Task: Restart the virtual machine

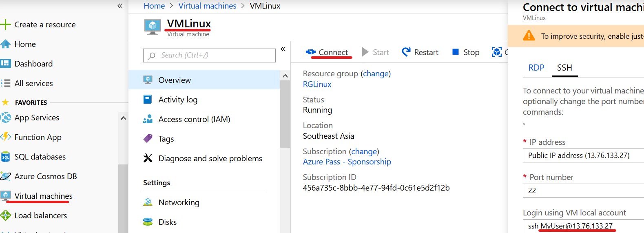Action: (420, 52)
